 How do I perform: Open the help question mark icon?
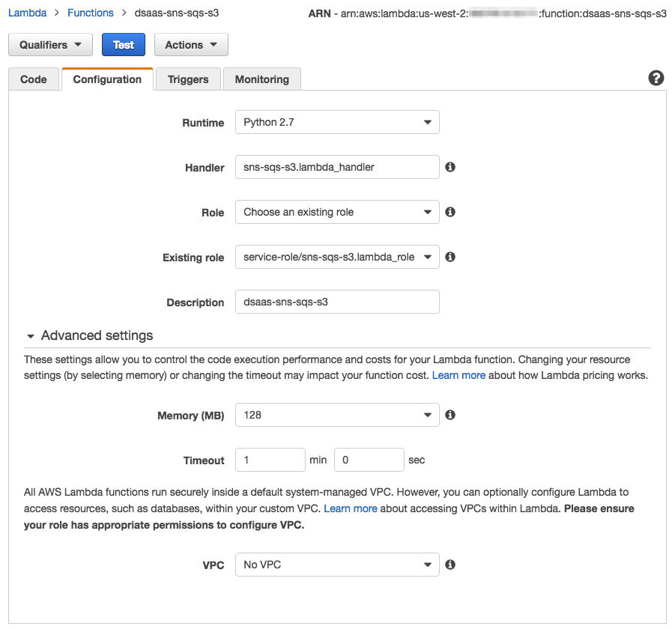pyautogui.click(x=656, y=77)
